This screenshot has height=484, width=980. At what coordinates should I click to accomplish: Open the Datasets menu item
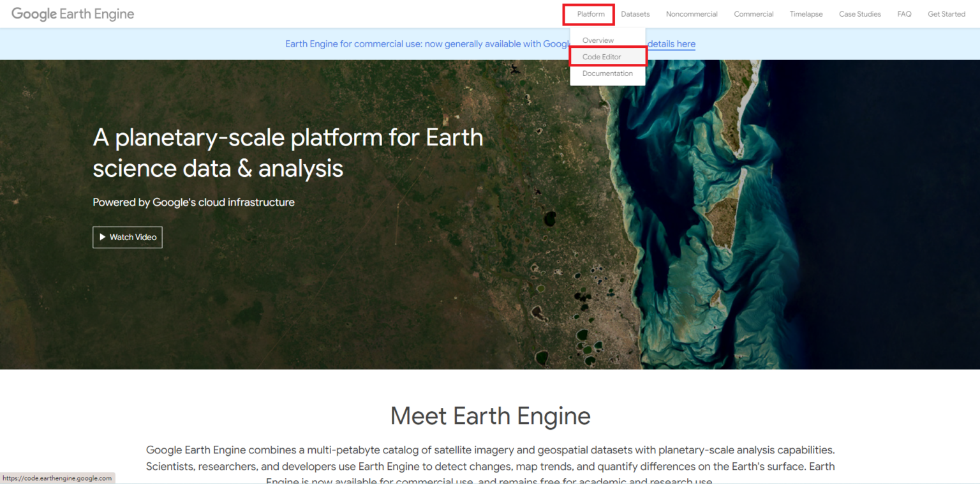coord(635,13)
